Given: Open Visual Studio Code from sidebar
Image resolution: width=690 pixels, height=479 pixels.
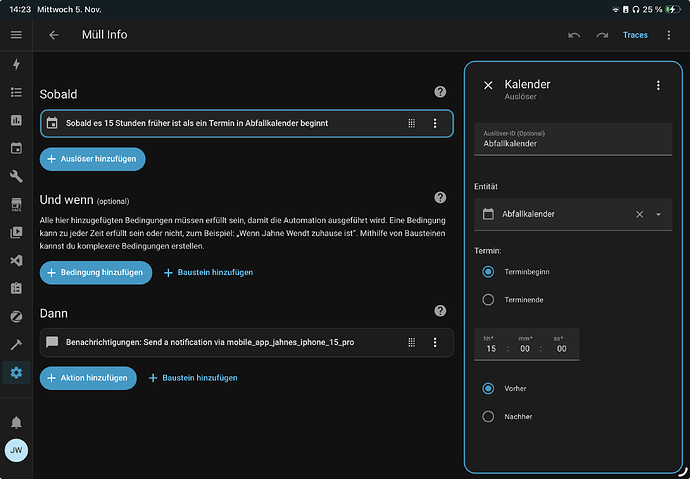Looking at the screenshot, I should (16, 261).
